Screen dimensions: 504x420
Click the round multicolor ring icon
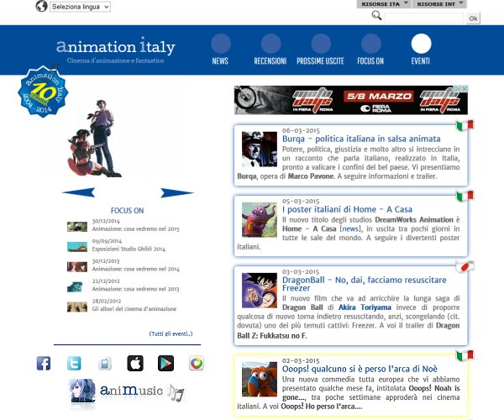pyautogui.click(x=197, y=364)
